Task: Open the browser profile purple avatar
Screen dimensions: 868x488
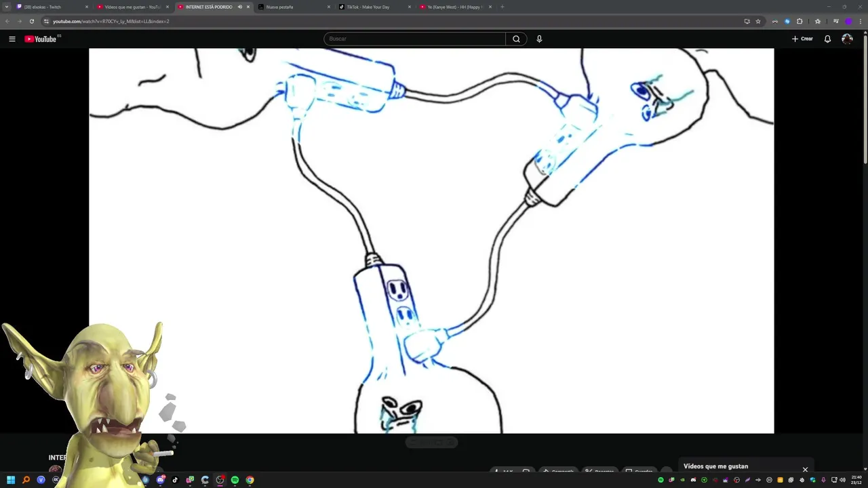Action: [848, 21]
